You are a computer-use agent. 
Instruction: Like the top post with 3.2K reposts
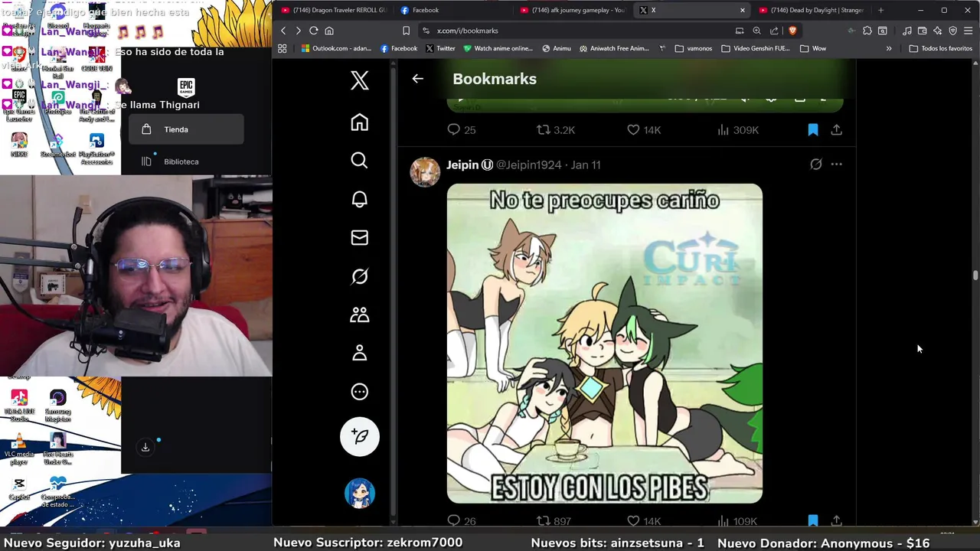click(643, 130)
